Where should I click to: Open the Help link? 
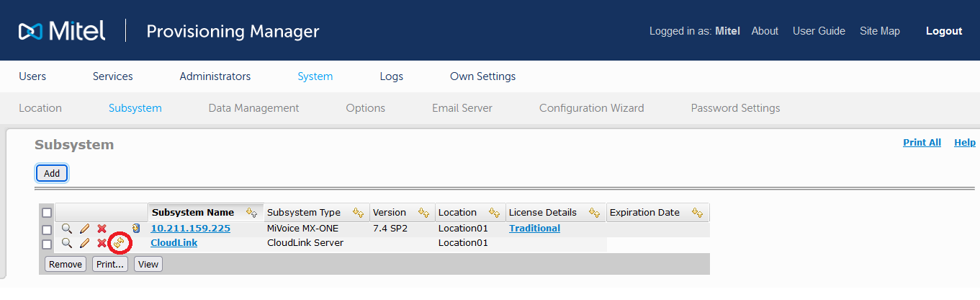965,143
